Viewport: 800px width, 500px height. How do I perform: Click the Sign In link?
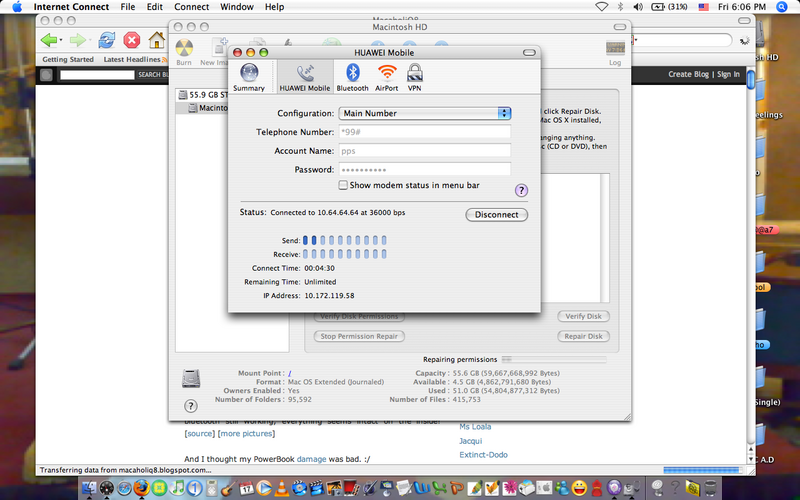(x=728, y=74)
